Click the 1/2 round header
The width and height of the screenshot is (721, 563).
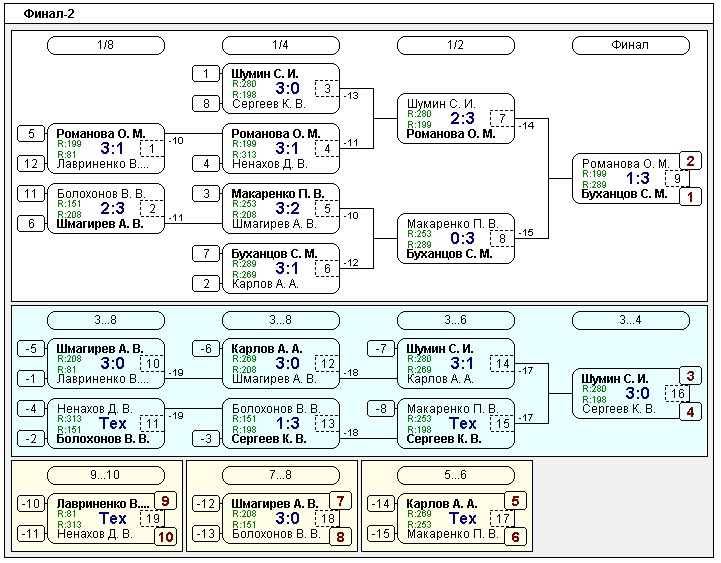[x=455, y=45]
